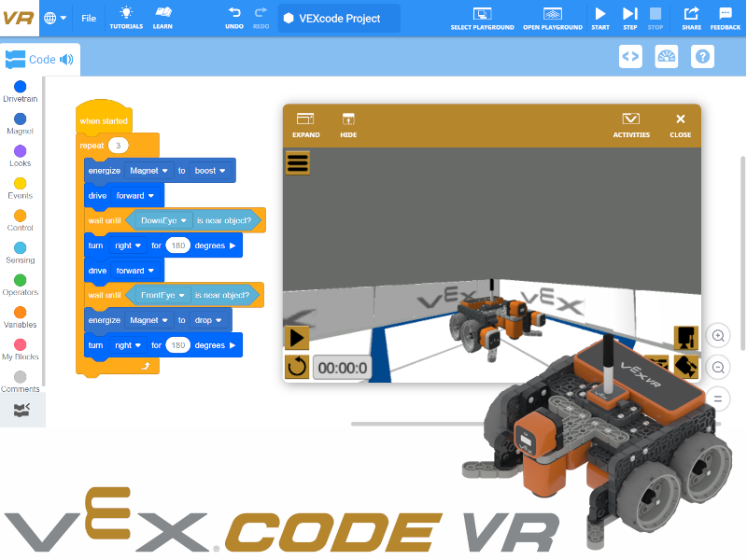The height and width of the screenshot is (560, 747).
Task: Open the language selector dropdown
Action: (56, 18)
